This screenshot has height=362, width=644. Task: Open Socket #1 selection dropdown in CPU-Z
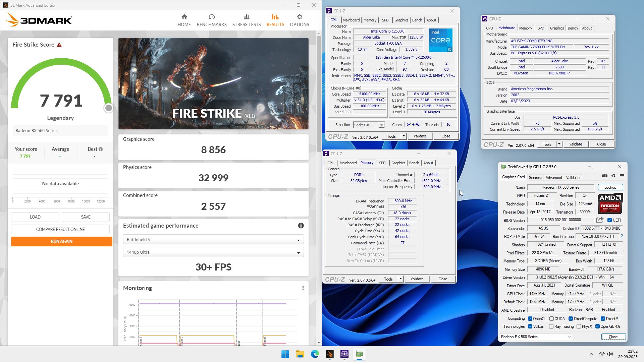point(369,125)
